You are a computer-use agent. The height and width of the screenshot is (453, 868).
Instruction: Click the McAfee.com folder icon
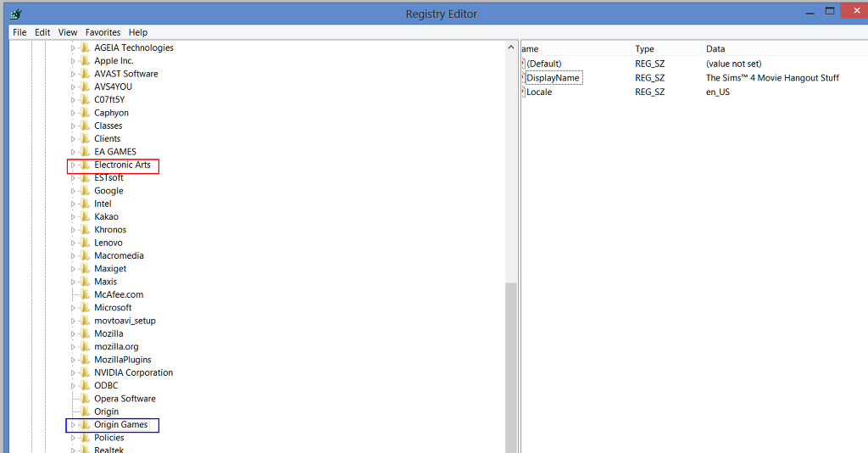click(85, 294)
